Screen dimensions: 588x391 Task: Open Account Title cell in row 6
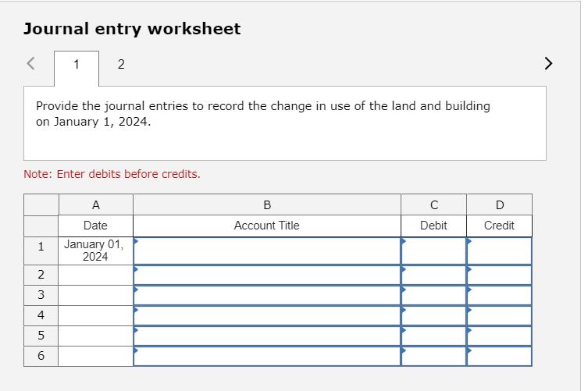click(x=267, y=356)
